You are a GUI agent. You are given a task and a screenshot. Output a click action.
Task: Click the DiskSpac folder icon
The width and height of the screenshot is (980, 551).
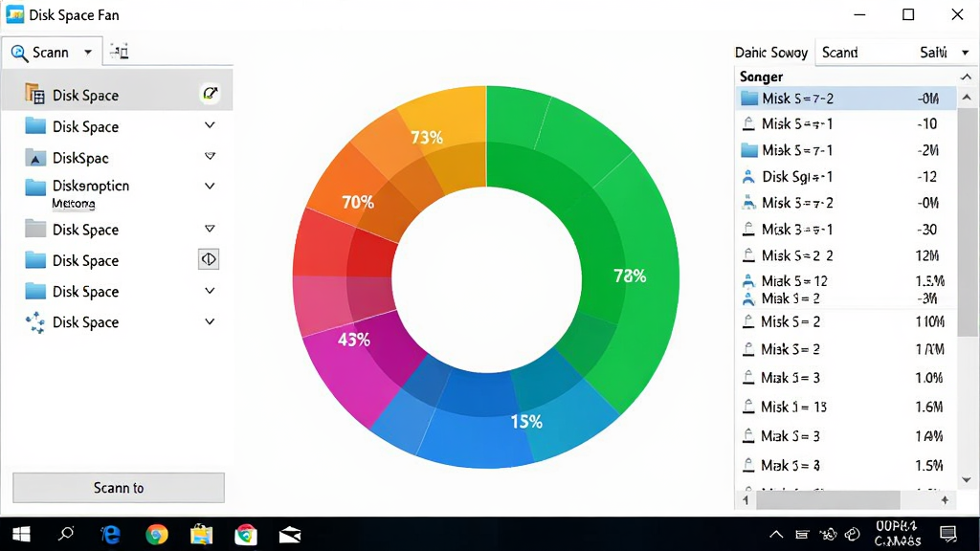pos(35,158)
